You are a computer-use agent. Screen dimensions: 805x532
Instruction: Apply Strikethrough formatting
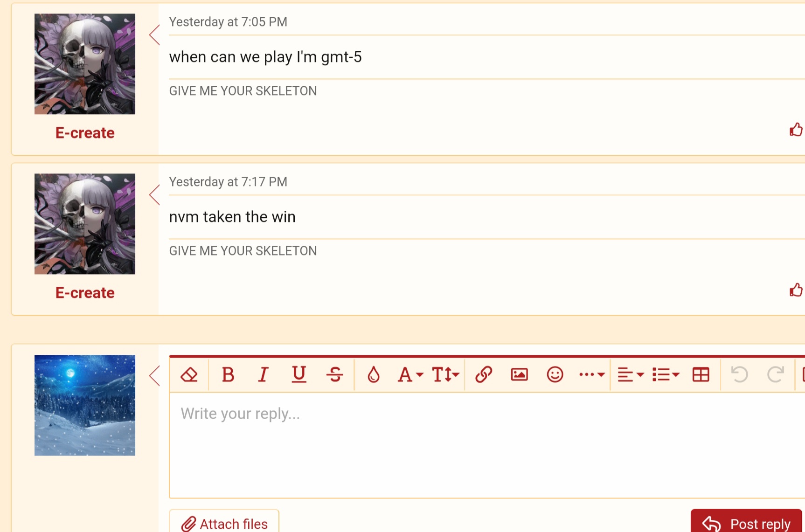pos(335,374)
